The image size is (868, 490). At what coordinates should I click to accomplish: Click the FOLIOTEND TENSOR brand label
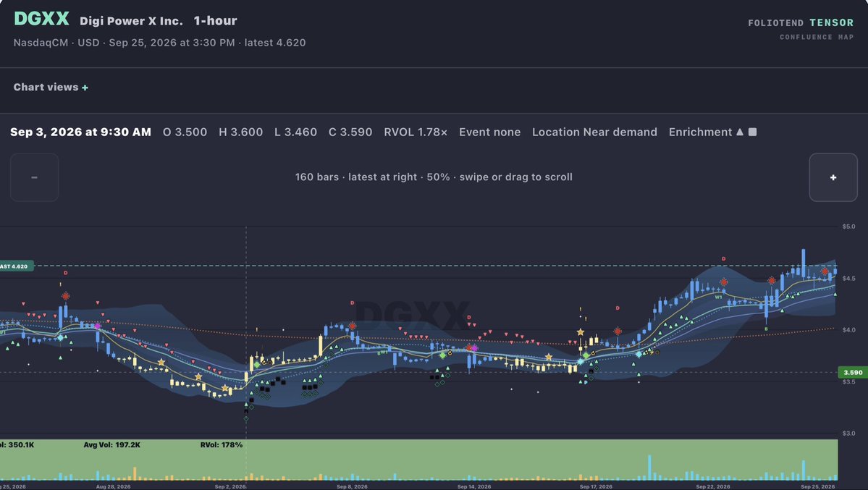pyautogui.click(x=801, y=22)
